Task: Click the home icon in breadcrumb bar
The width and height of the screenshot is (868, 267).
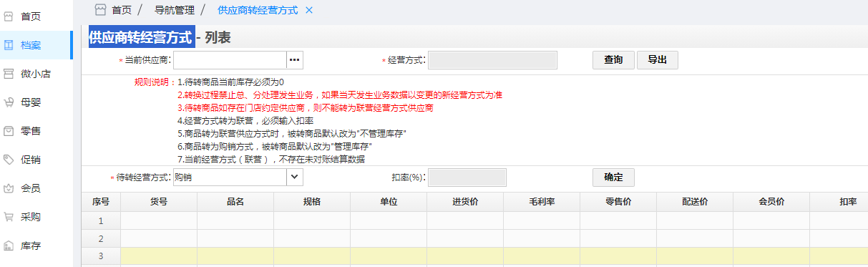Action: click(100, 10)
